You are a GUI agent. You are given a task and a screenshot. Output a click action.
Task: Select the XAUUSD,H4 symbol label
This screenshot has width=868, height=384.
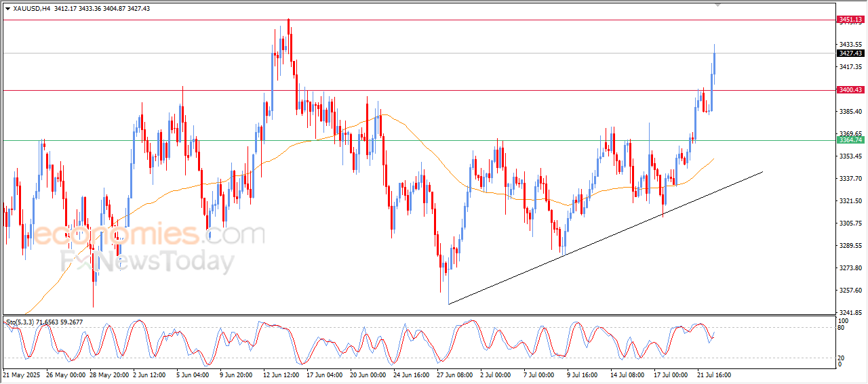pos(31,8)
